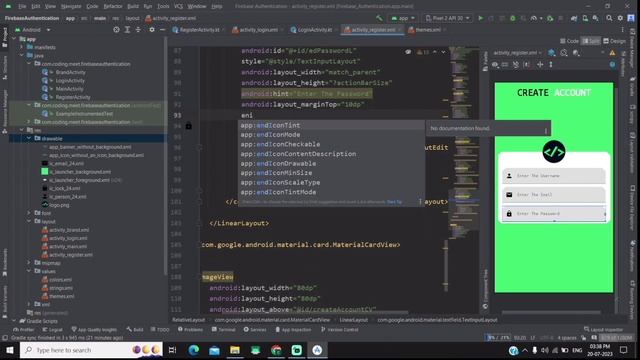
Task: Open the Pixel 2 API 30 device dropdown
Action: (448, 18)
